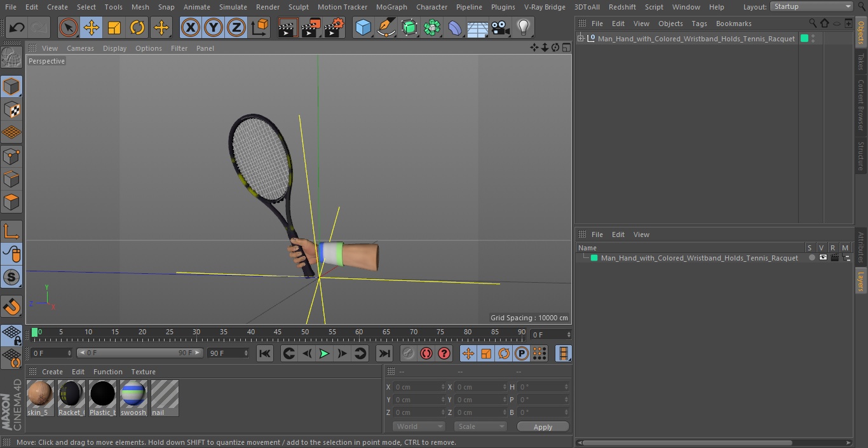Open the Object Manager Tags menu
The height and width of the screenshot is (448, 868).
click(699, 24)
